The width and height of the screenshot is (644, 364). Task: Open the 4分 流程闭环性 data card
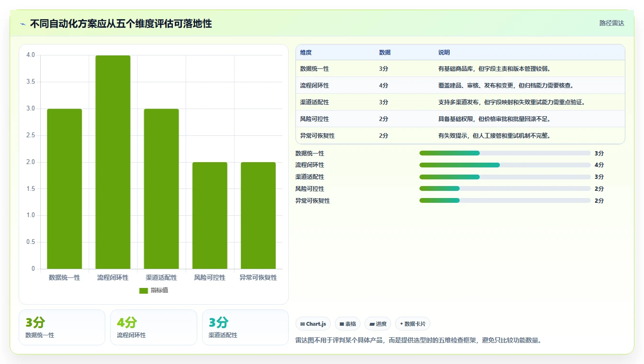(154, 327)
